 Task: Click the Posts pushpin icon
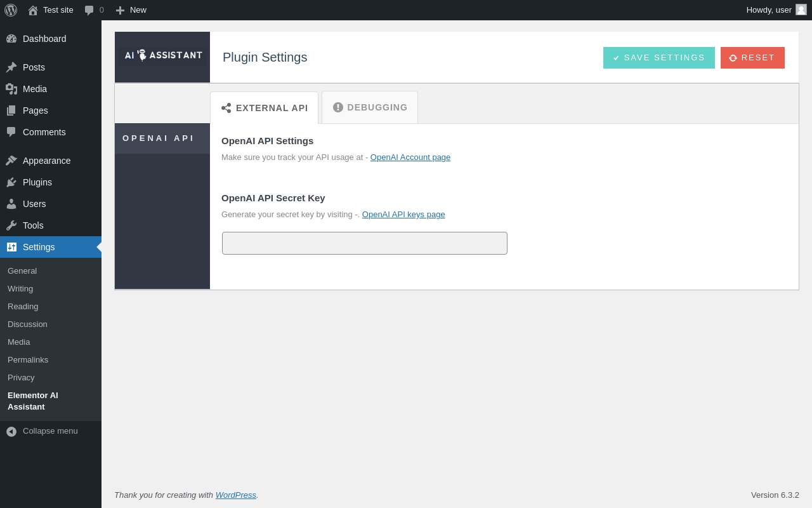click(11, 67)
